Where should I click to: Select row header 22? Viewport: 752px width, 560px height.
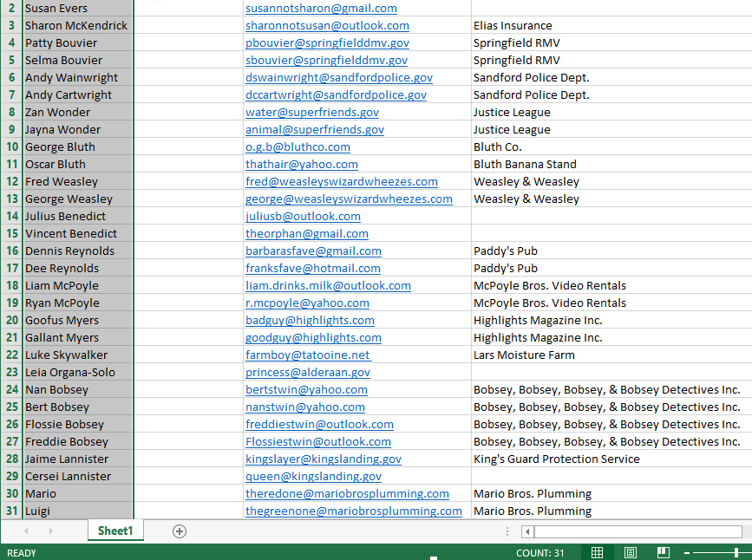point(12,355)
